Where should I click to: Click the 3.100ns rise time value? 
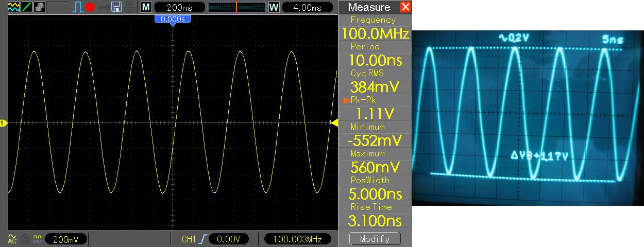(375, 221)
